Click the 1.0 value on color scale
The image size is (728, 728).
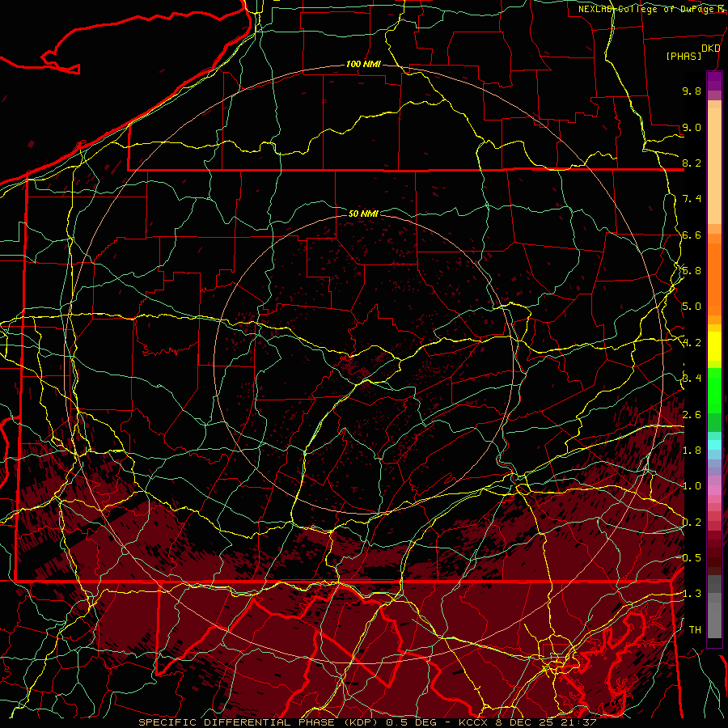click(x=692, y=486)
